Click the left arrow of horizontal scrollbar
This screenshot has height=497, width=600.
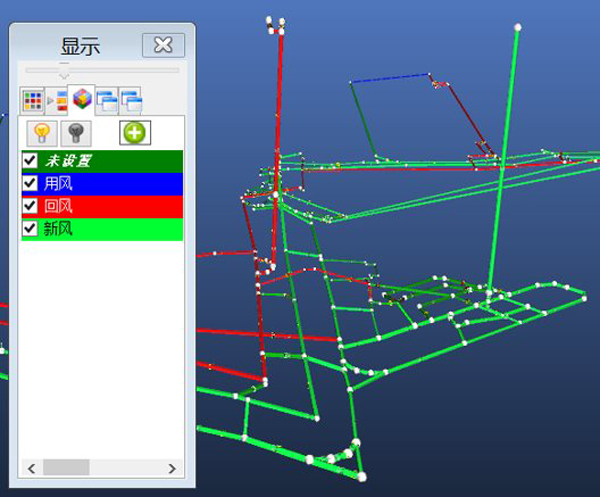32,468
